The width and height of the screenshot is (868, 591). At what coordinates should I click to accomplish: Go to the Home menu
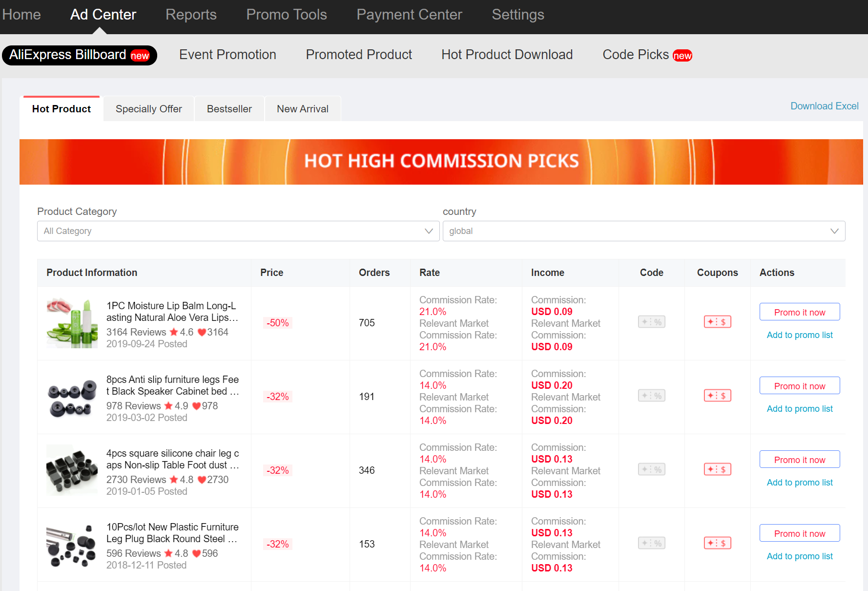21,15
